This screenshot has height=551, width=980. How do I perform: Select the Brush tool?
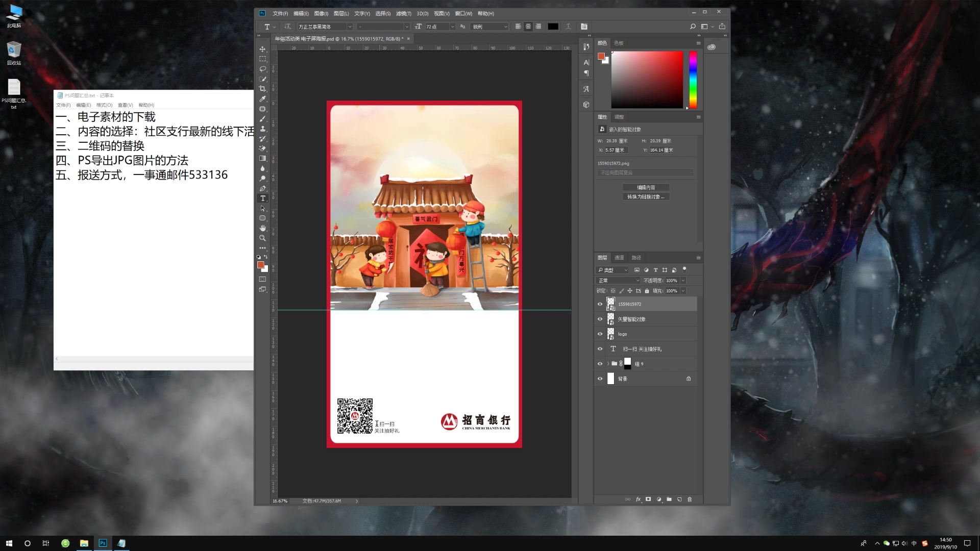262,119
